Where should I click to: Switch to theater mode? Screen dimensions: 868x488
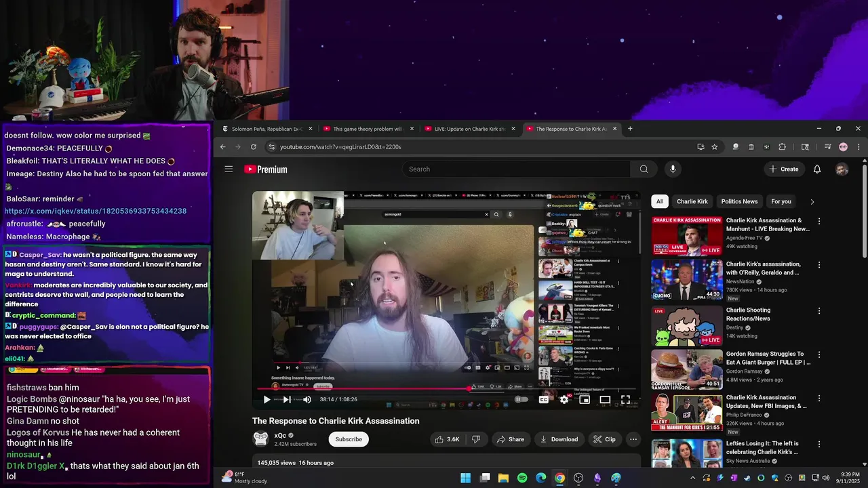coord(605,400)
